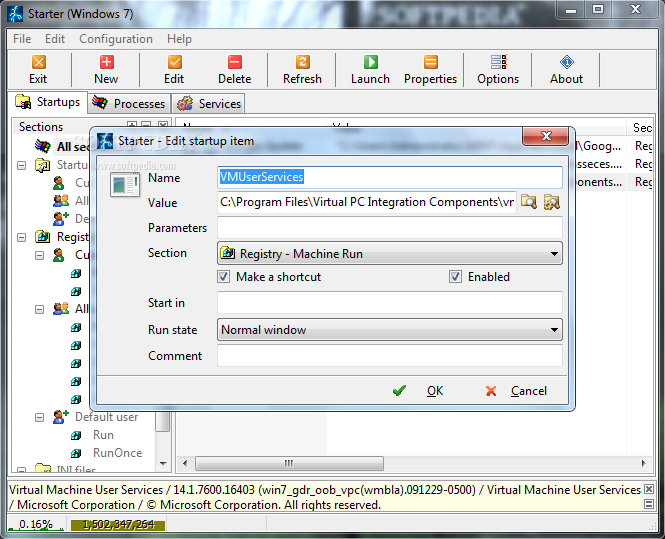The width and height of the screenshot is (665, 539).
Task: Open the Section dropdown
Action: 390,254
